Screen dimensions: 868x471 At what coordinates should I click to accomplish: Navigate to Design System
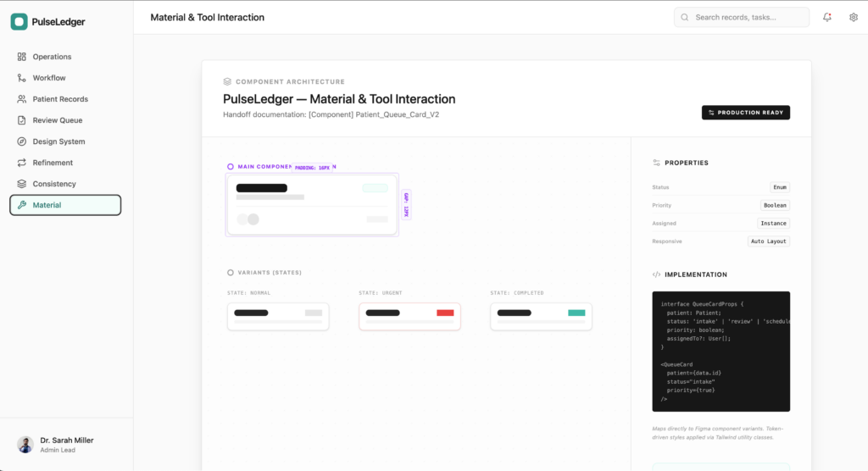65,141
